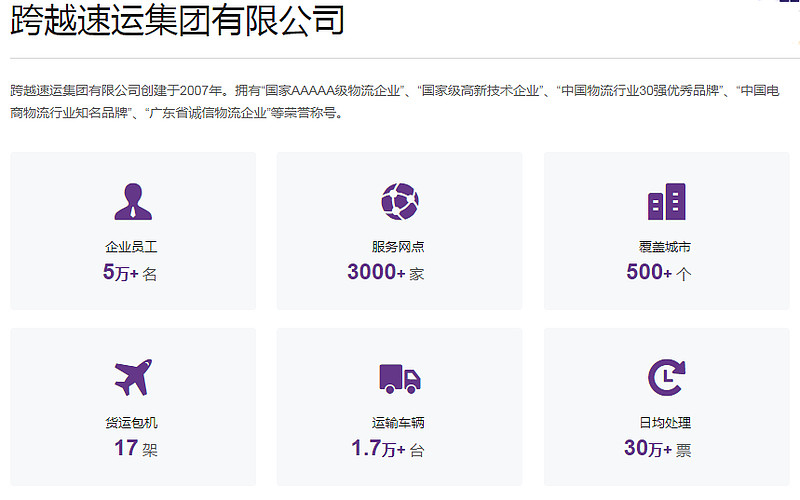The image size is (800, 500).
Task: Click the network globe icon above 服务网点
Action: [x=400, y=202]
